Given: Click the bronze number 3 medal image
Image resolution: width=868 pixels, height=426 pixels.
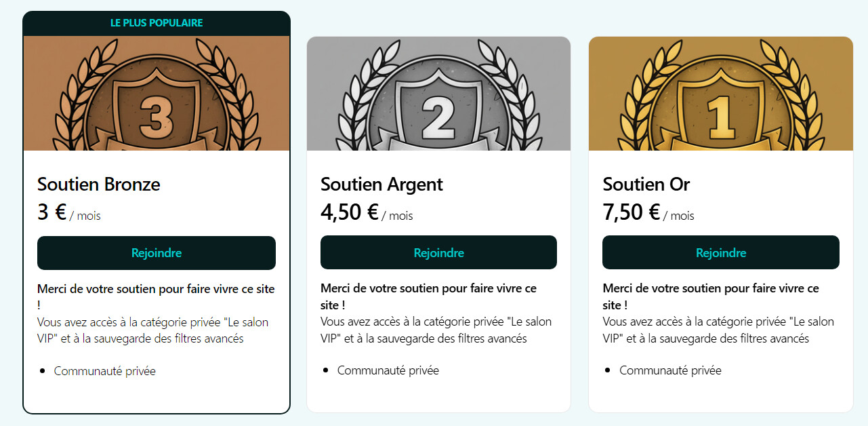Looking at the screenshot, I should 157,94.
